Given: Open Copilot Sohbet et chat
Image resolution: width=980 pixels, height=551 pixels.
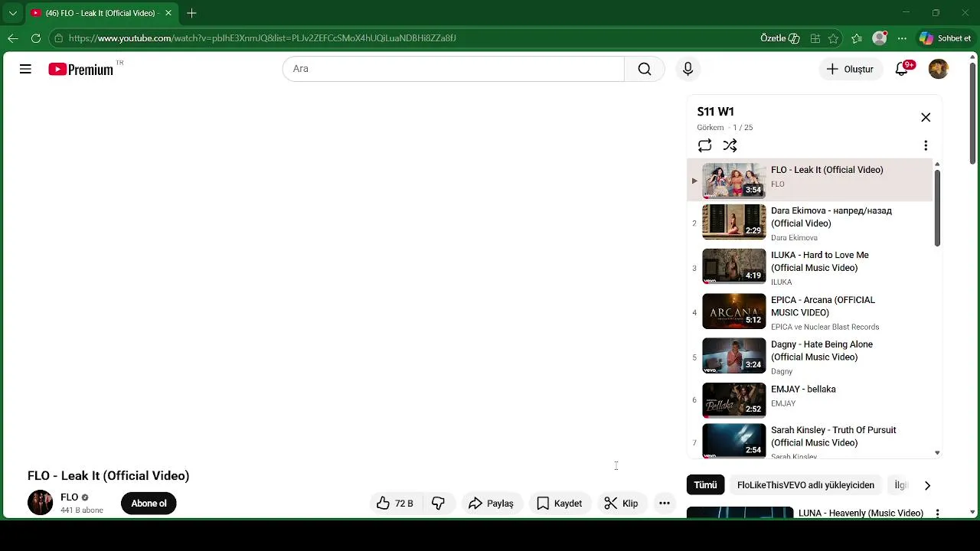Looking at the screenshot, I should [946, 38].
